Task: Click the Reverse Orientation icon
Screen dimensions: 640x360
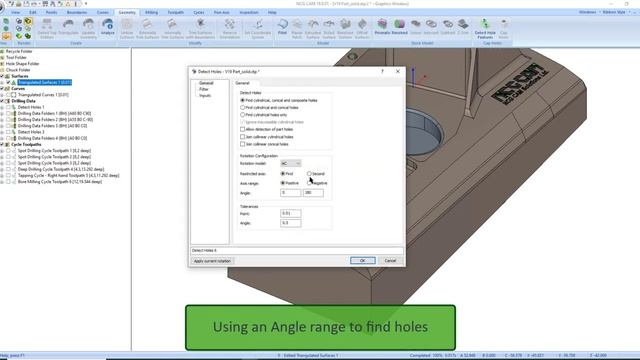Action: tap(230, 29)
